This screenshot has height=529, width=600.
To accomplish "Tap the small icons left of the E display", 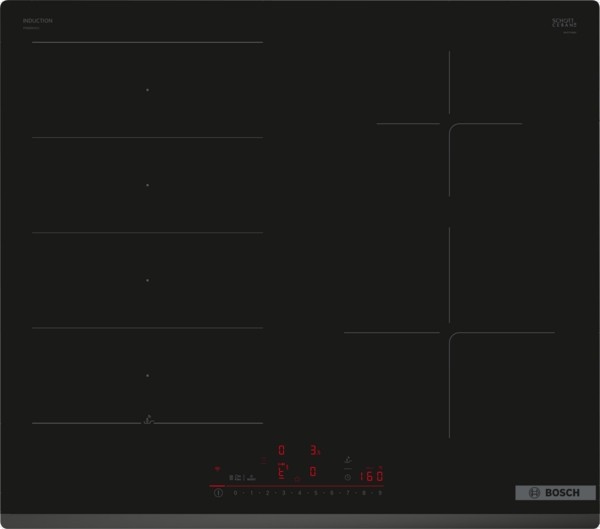I will 239,477.
